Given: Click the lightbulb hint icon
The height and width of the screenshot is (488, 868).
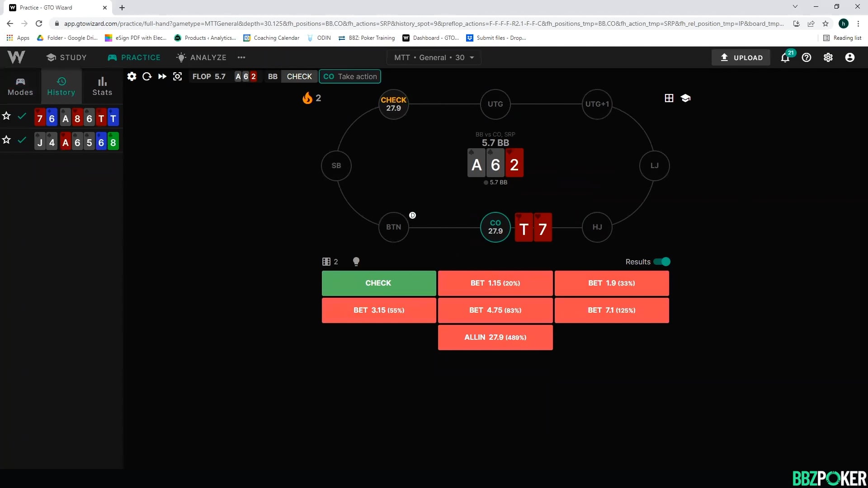Looking at the screenshot, I should [356, 262].
